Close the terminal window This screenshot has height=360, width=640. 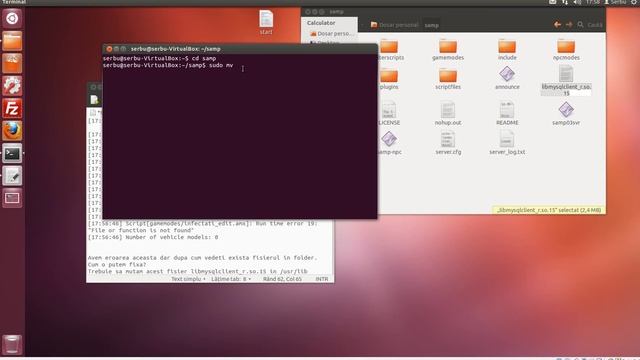click(x=109, y=49)
